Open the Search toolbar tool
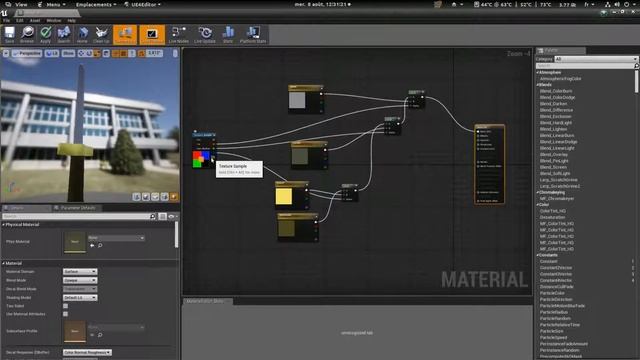 pos(64,35)
